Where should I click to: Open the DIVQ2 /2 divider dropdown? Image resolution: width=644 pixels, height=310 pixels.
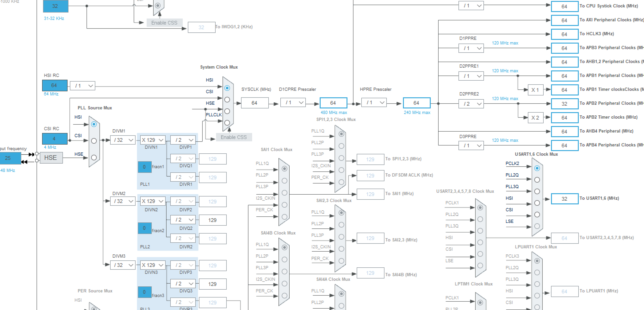(183, 220)
